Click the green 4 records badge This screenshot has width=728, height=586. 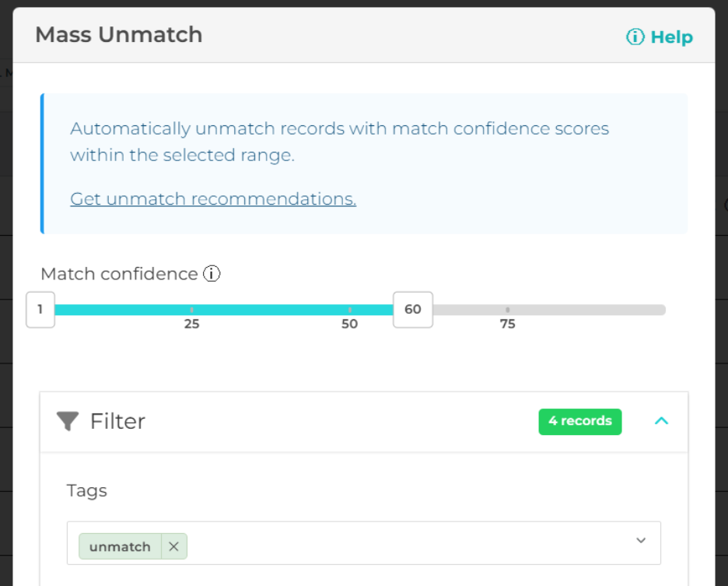point(579,421)
